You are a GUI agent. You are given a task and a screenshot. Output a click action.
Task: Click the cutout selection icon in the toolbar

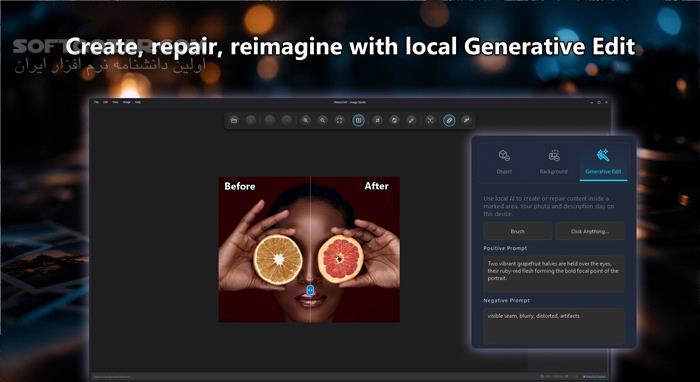click(430, 120)
